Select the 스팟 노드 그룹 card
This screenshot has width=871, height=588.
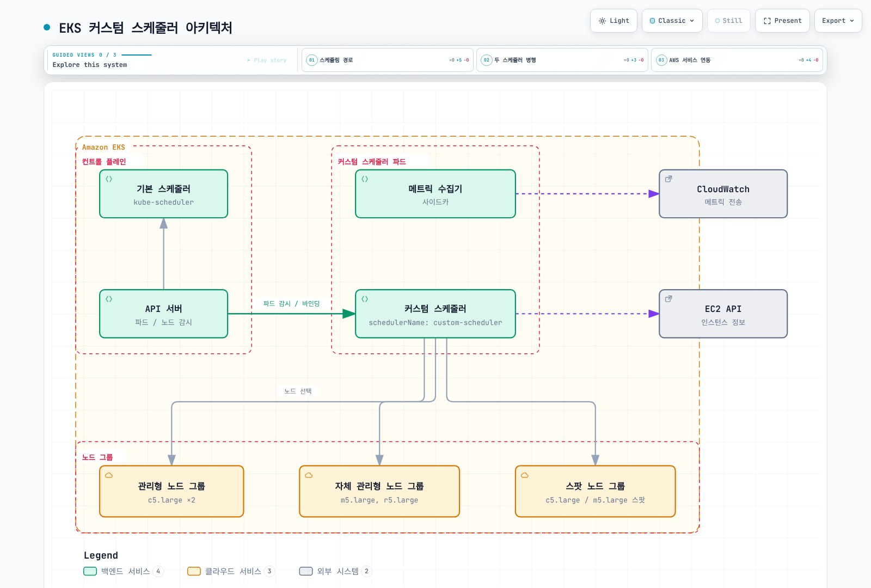coord(596,491)
